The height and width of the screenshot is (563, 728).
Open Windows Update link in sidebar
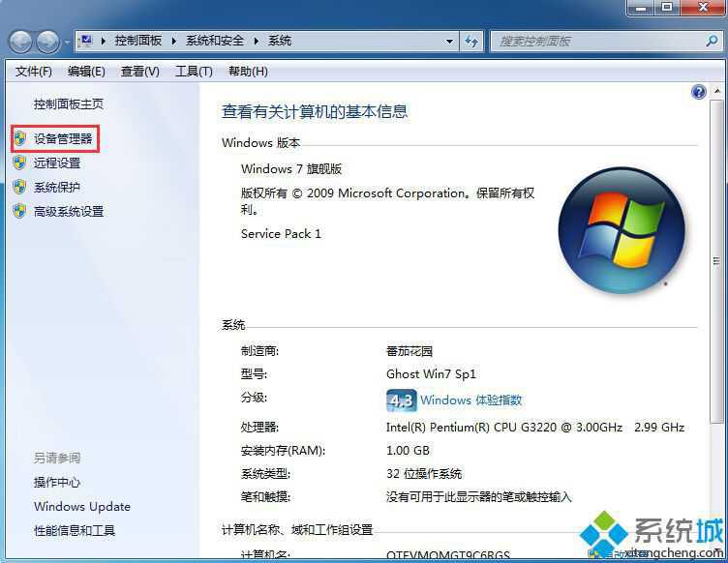point(82,507)
